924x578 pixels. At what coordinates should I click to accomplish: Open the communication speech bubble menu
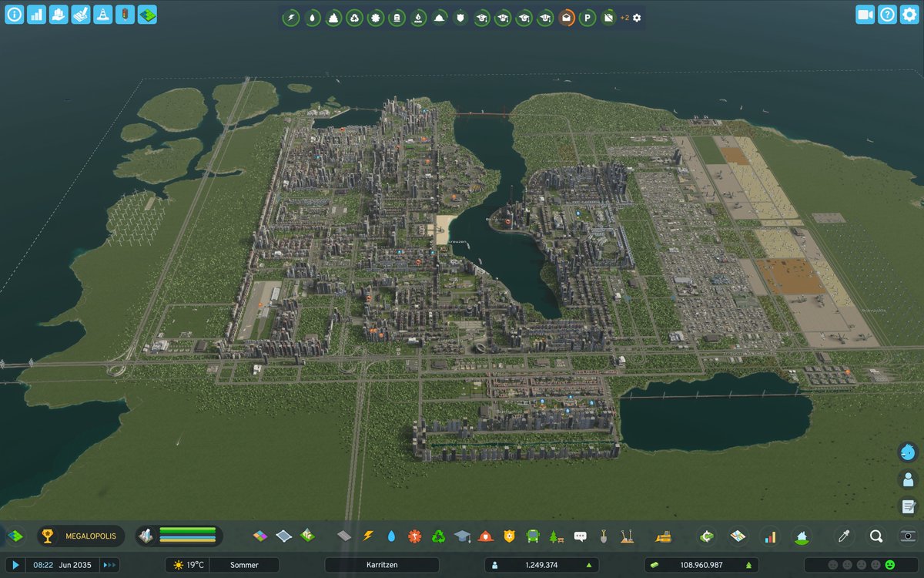click(x=580, y=536)
